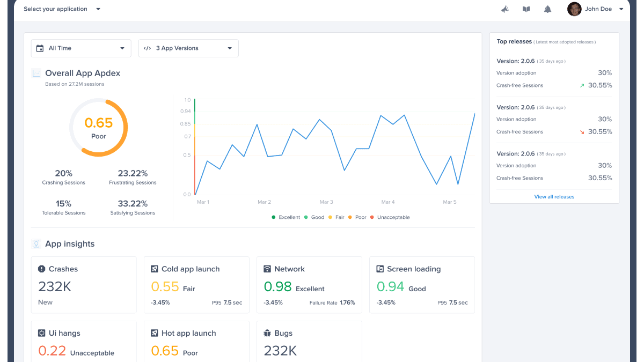
Task: Expand the 3 App Versions selector
Action: point(188,48)
